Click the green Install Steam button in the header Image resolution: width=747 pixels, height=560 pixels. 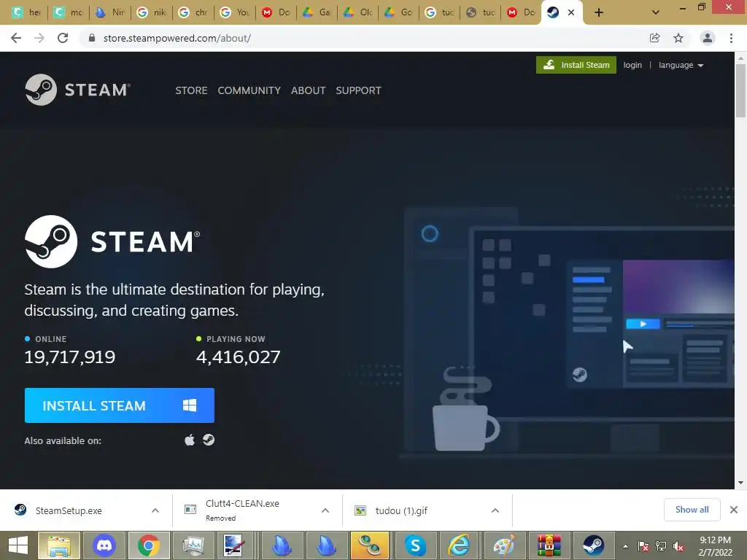click(x=576, y=65)
